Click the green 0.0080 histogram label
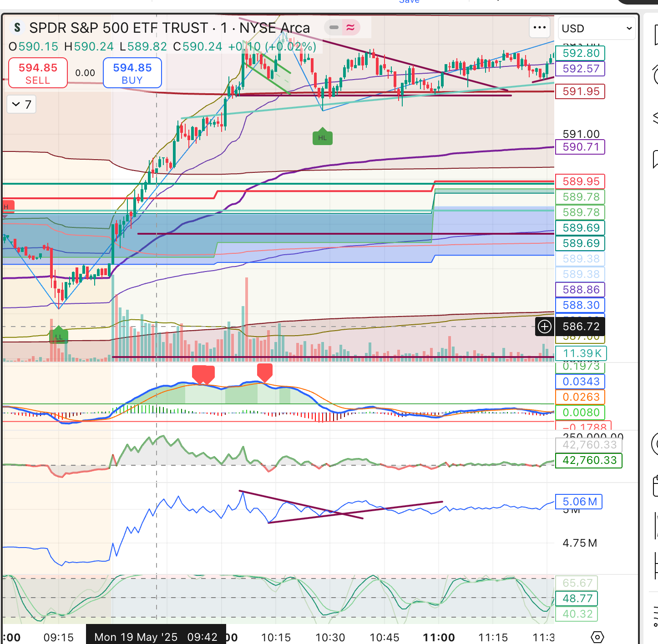This screenshot has width=658, height=644. point(581,413)
